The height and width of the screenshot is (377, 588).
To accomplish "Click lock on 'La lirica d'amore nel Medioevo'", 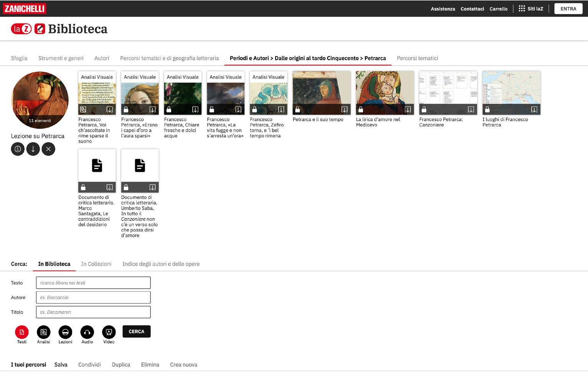I will pyautogui.click(x=361, y=110).
